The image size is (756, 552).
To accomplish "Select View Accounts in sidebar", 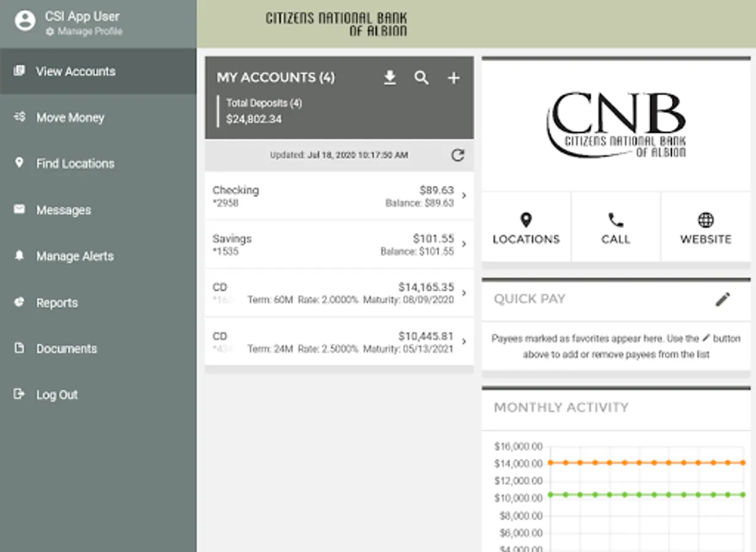I will [98, 71].
